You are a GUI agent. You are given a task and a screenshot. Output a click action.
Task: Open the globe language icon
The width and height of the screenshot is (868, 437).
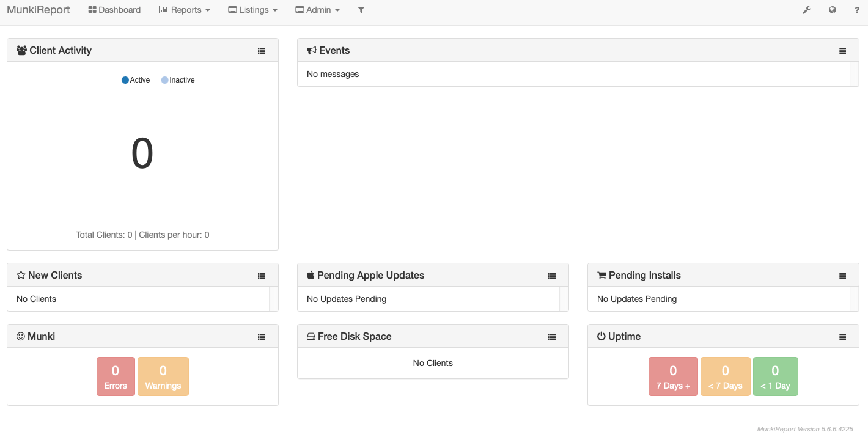pos(832,10)
